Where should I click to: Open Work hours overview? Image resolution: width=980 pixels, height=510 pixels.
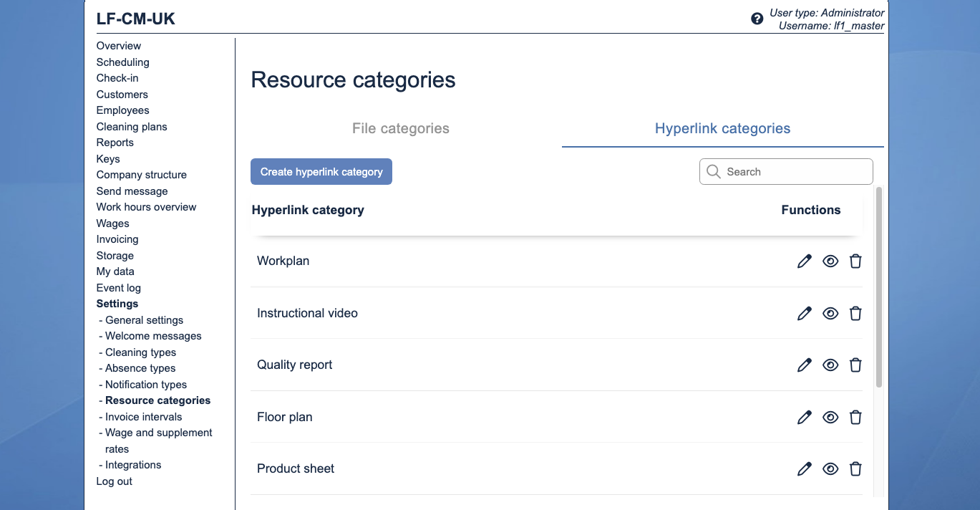click(147, 207)
